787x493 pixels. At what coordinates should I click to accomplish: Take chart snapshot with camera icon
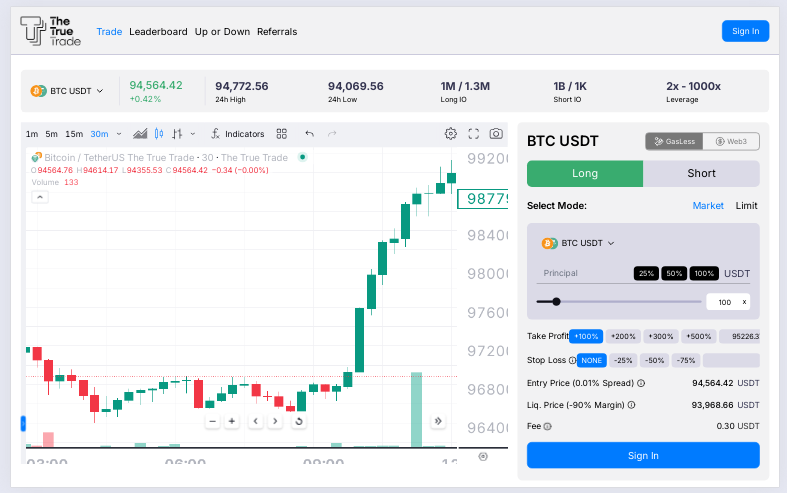click(496, 134)
